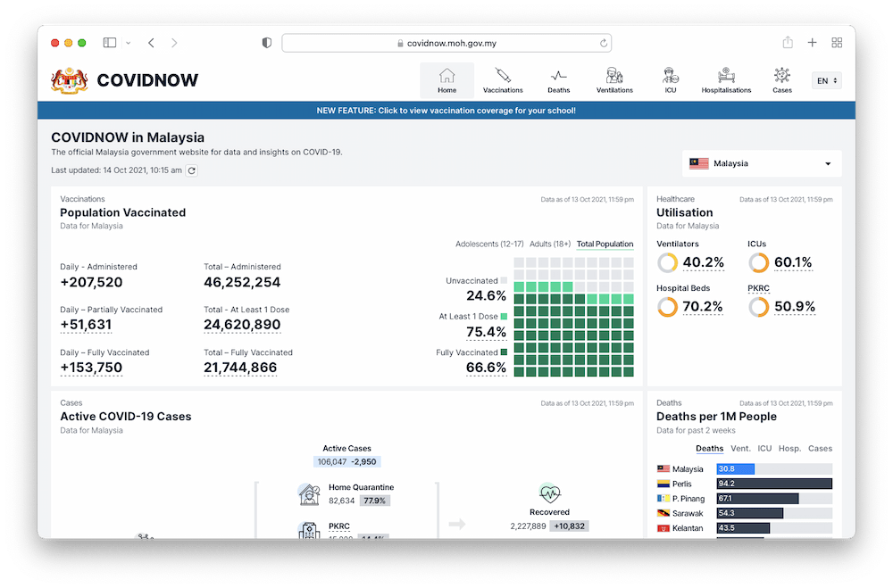893x588 pixels.
Task: Click the Safari sidebar toggle icon
Action: point(110,43)
